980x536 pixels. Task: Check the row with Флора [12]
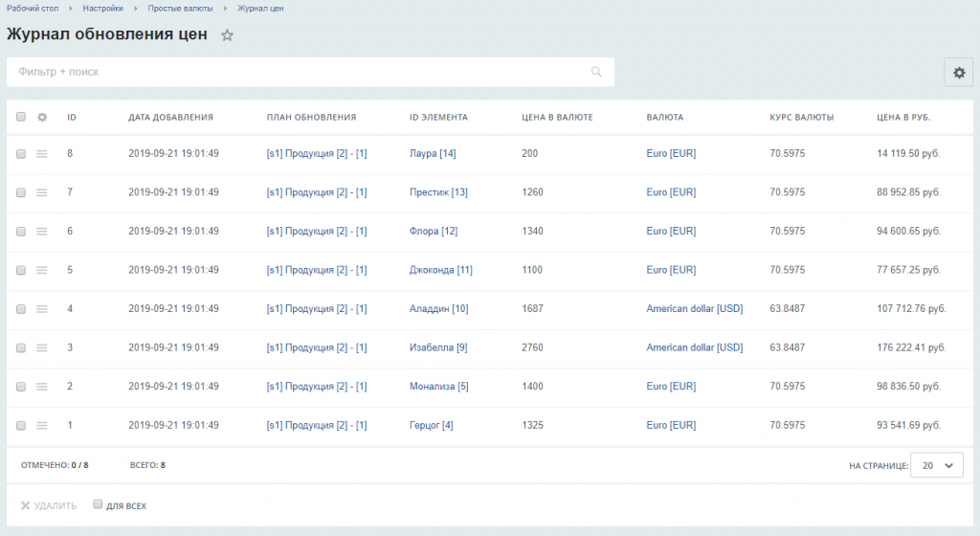tap(21, 231)
